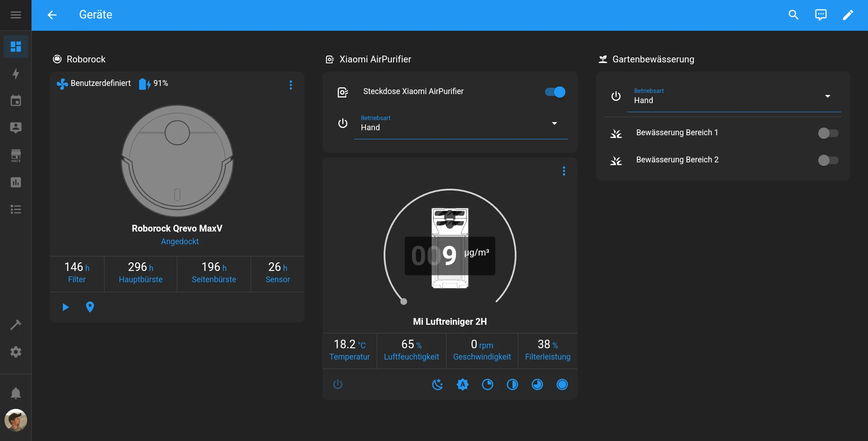868x441 pixels.
Task: Open notifications bell icon
Action: [16, 393]
